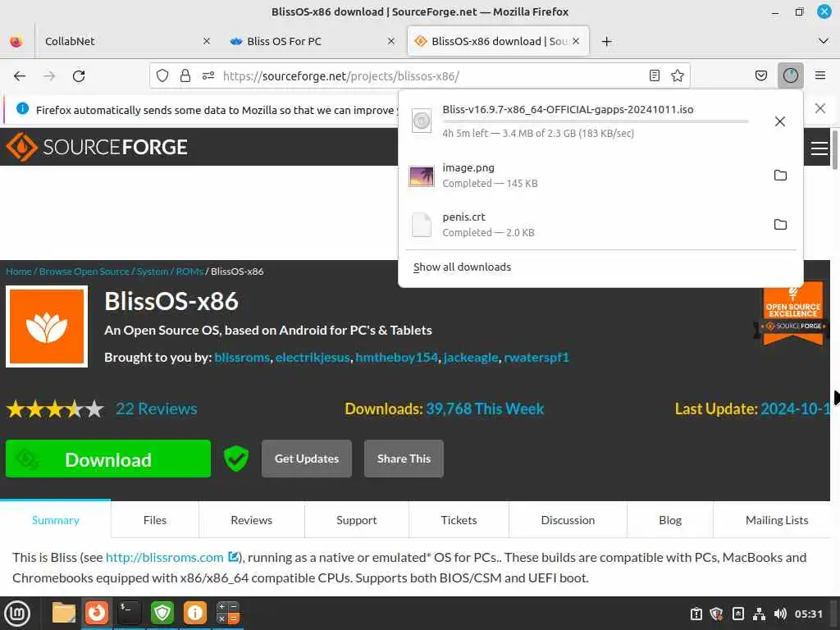Open folder containing penis.crt
The height and width of the screenshot is (630, 840).
tap(780, 225)
